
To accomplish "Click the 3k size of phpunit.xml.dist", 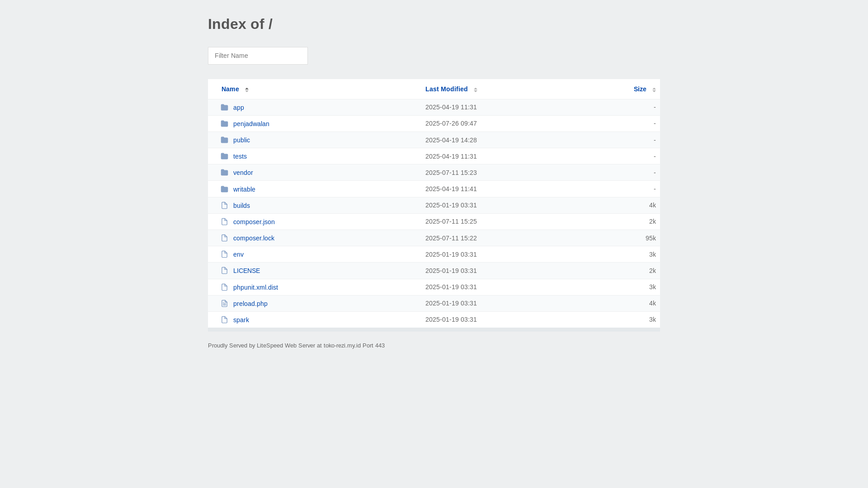I will coord(652,287).
